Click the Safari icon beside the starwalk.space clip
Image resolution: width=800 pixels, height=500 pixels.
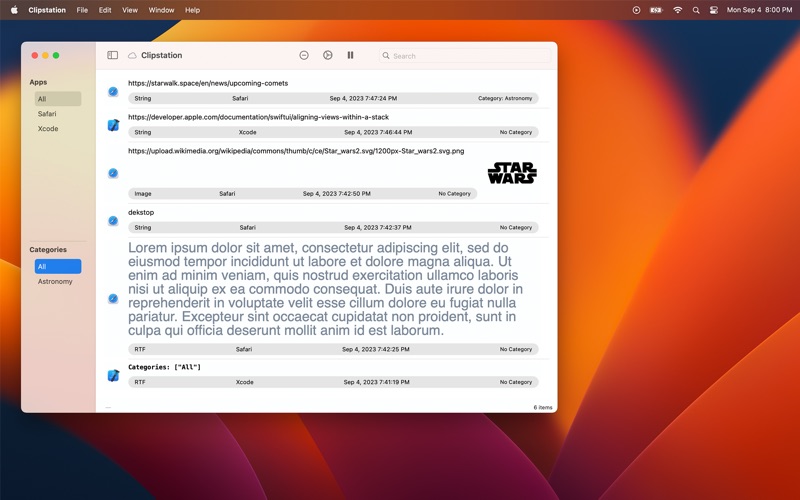click(113, 92)
